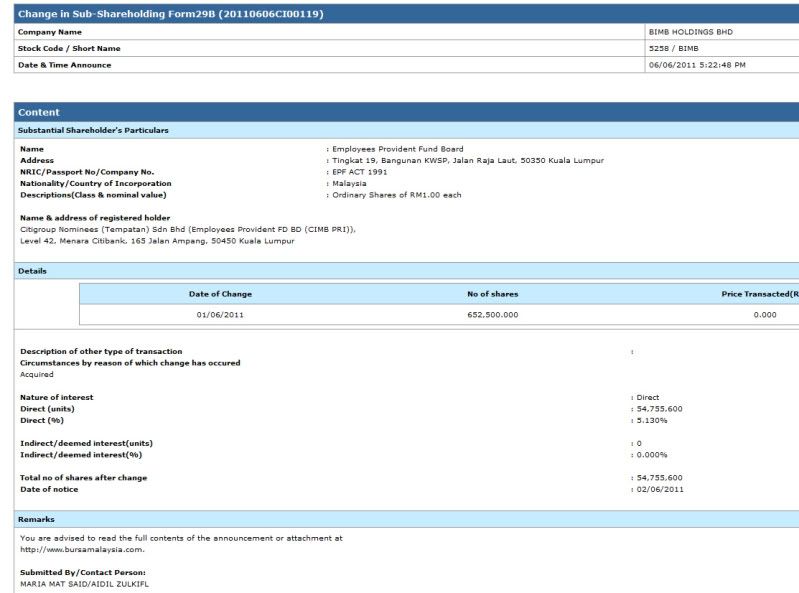
Task: Click the 5258 / BIMB stock code value
Action: click(674, 48)
